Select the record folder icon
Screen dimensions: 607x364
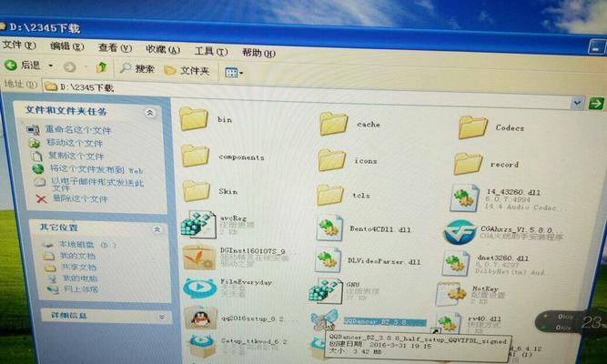coord(468,164)
